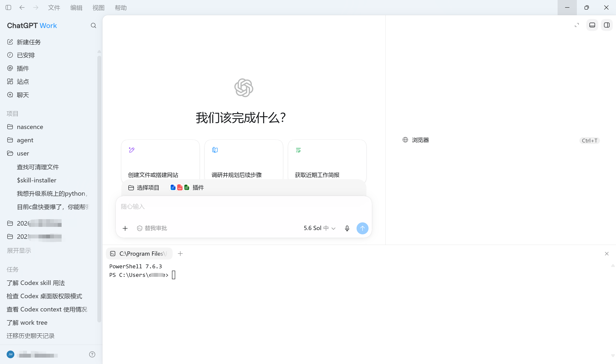
Task: Open the JW account avatar
Action: tap(10, 354)
